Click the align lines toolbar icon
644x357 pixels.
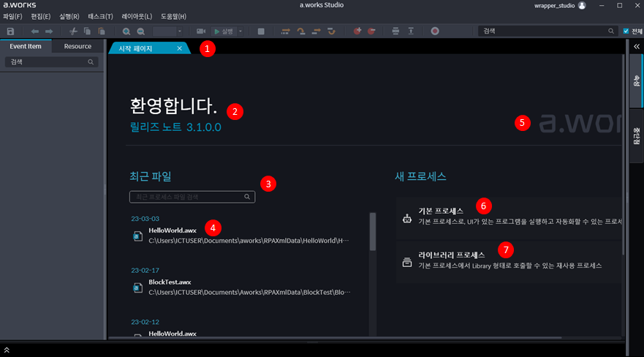pos(395,31)
